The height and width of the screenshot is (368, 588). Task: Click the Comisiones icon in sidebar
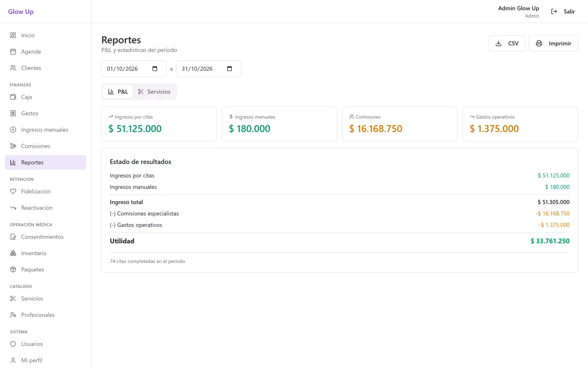[13, 146]
